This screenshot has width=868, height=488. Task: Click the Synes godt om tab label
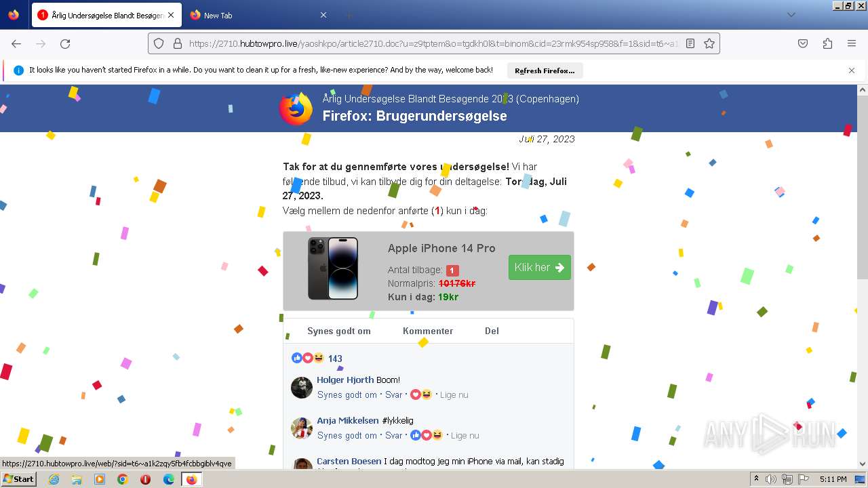pos(339,331)
